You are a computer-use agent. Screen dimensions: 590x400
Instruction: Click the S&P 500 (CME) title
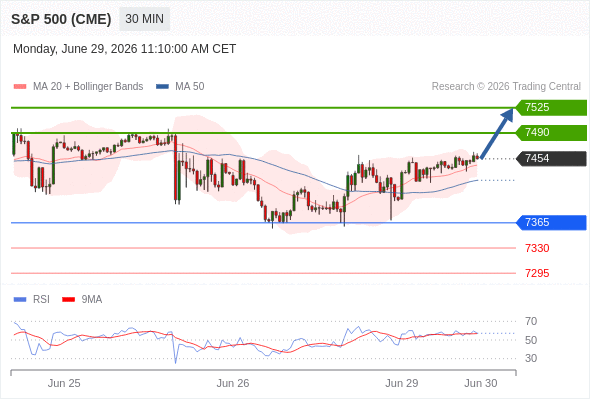[61, 19]
